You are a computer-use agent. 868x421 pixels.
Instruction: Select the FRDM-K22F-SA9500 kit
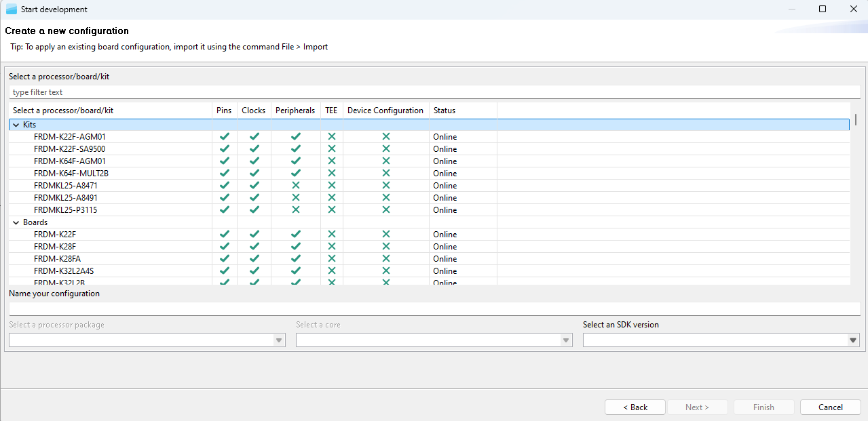click(x=69, y=148)
